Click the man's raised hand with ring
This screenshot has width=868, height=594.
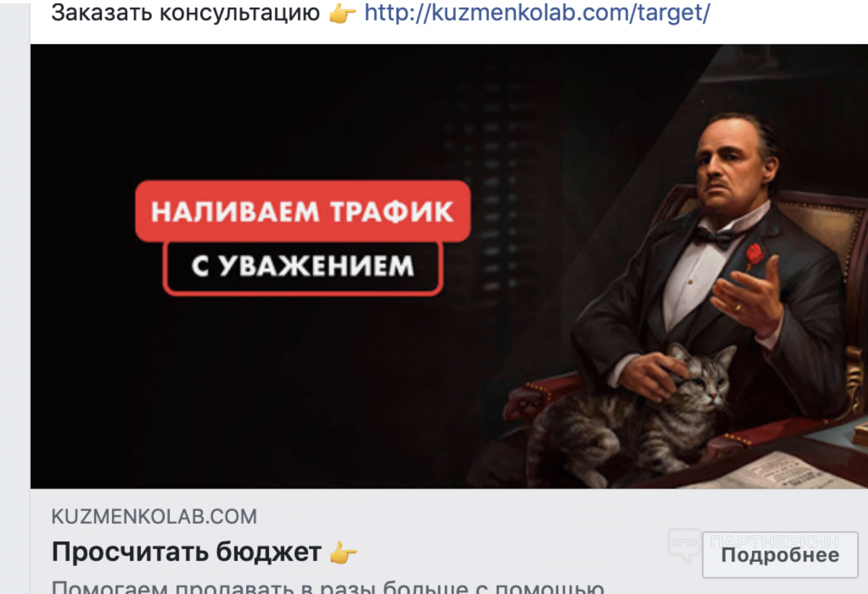click(750, 298)
